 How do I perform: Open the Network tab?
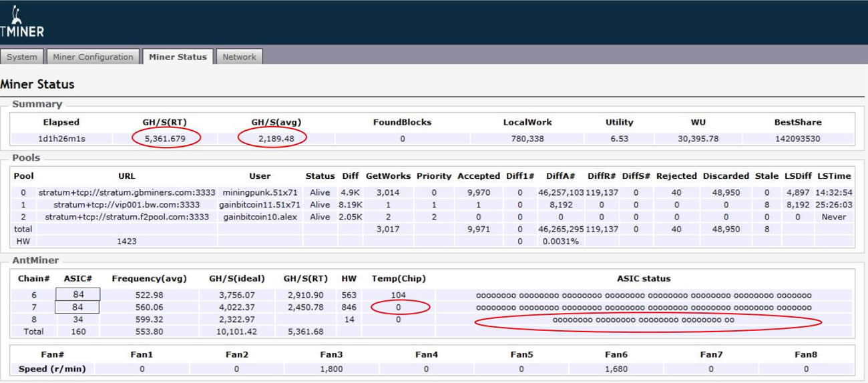(x=239, y=57)
